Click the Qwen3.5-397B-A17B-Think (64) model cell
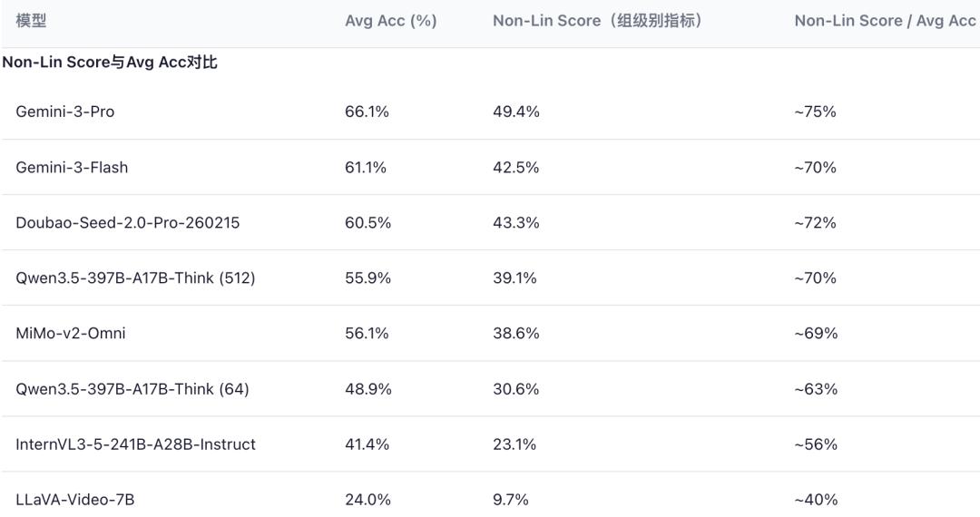980x517 pixels. tap(132, 389)
